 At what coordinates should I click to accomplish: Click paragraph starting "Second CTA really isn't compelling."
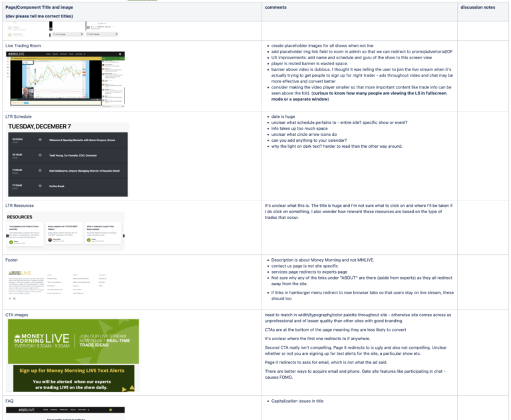tap(355, 351)
